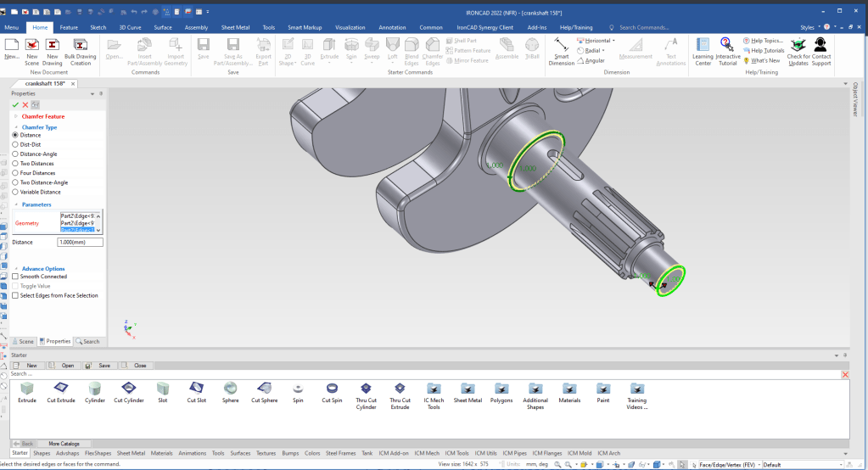Switch to the Advshaps catalog tab
The image size is (868, 470).
(67, 453)
